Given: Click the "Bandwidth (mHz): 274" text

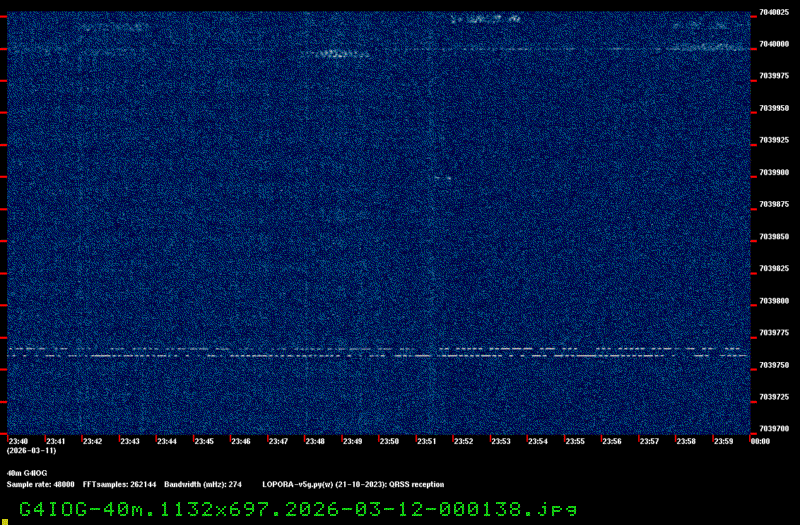Looking at the screenshot, I should [203, 485].
